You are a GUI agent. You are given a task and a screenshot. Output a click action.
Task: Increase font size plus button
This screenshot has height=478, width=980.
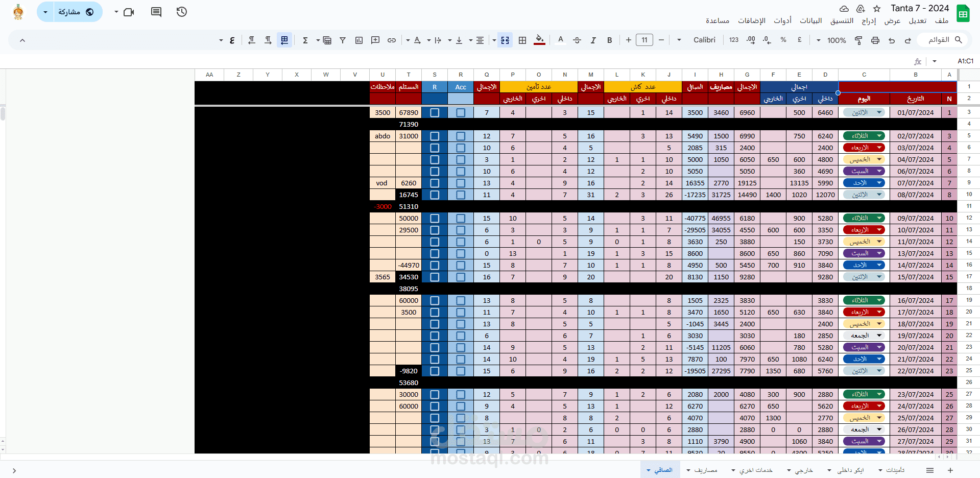click(x=628, y=40)
